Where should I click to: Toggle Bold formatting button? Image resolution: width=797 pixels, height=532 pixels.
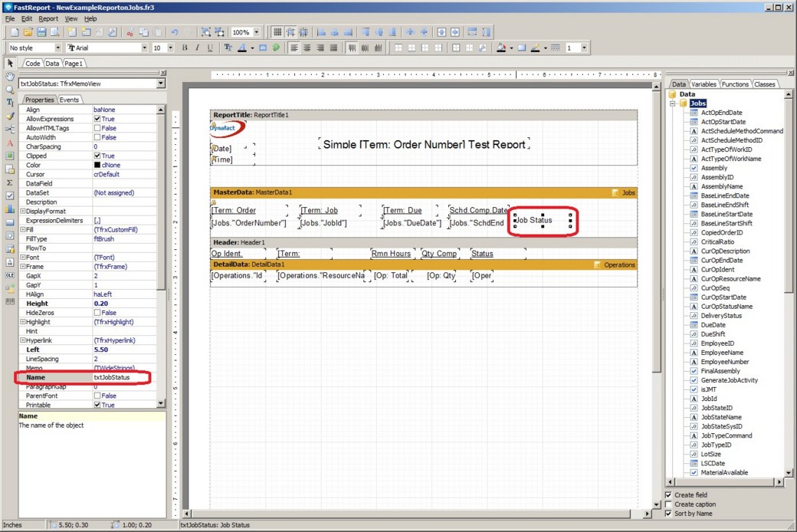[185, 48]
